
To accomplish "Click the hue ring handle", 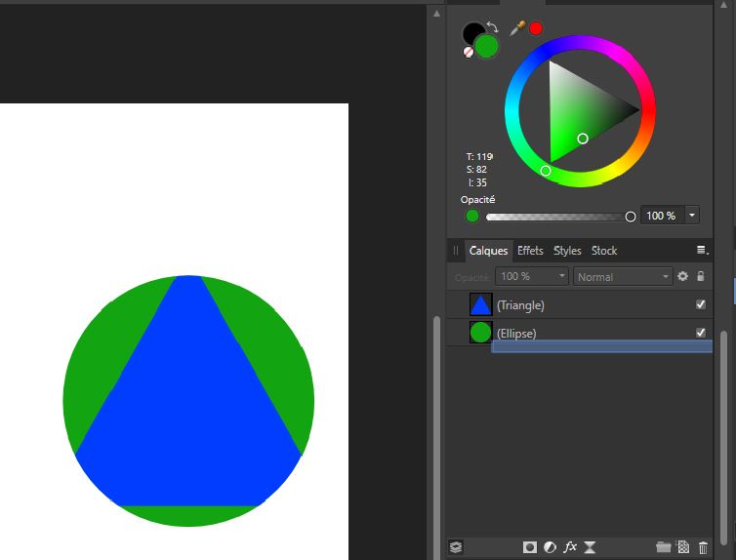I will pyautogui.click(x=546, y=171).
